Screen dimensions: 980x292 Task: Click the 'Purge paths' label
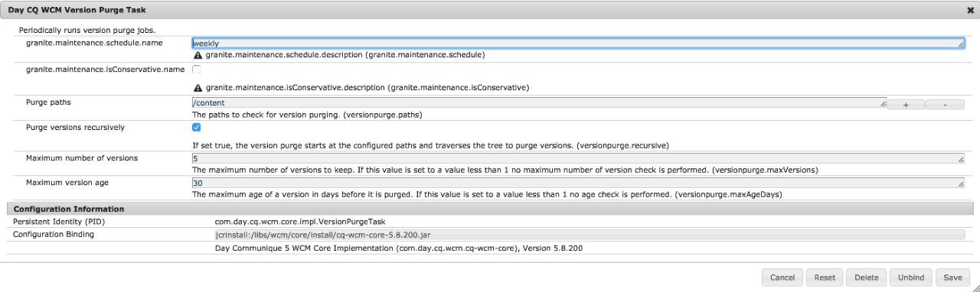(x=48, y=102)
